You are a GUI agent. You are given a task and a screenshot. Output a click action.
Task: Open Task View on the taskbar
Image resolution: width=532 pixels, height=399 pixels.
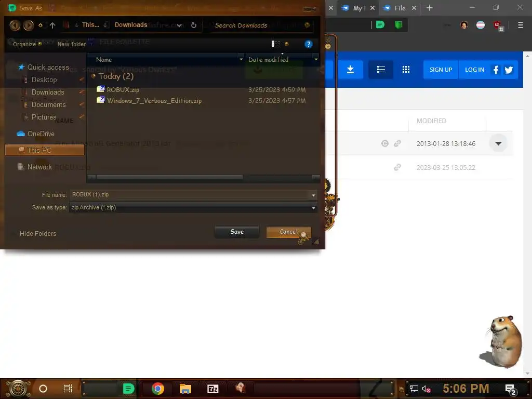pos(68,389)
